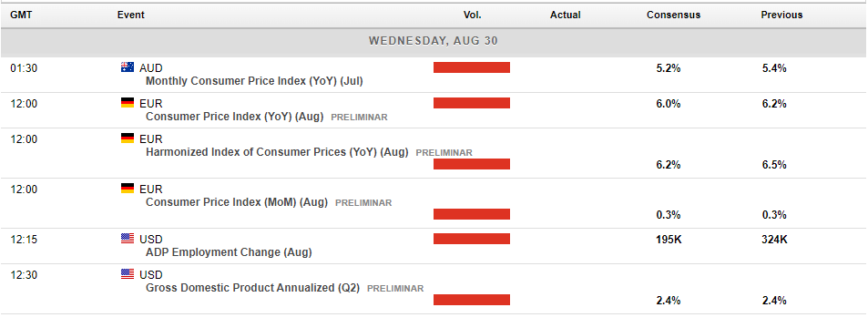Open the Monthly Consumer Price Index (YoY) (Jul) event
The width and height of the screenshot is (868, 328).
click(254, 81)
